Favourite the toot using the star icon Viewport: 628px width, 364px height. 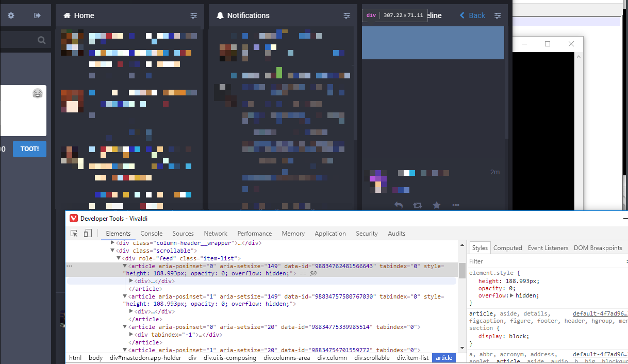[x=437, y=205]
